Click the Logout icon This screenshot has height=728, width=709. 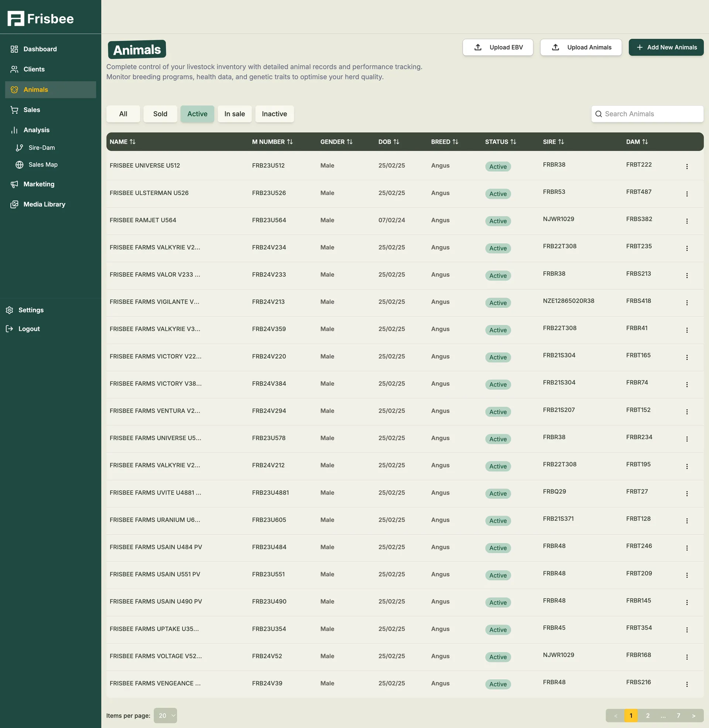click(9, 328)
